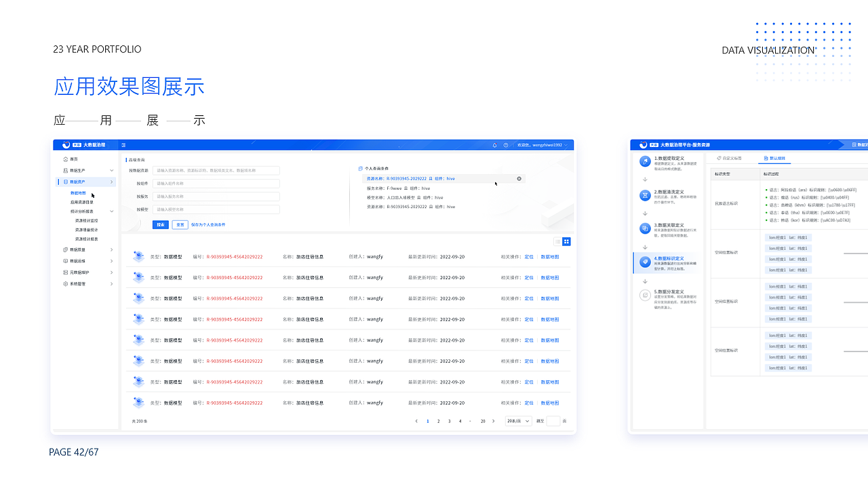Viewport: 868px width, 488px height.
Task: Go to previous page with left arrow
Action: click(x=416, y=421)
